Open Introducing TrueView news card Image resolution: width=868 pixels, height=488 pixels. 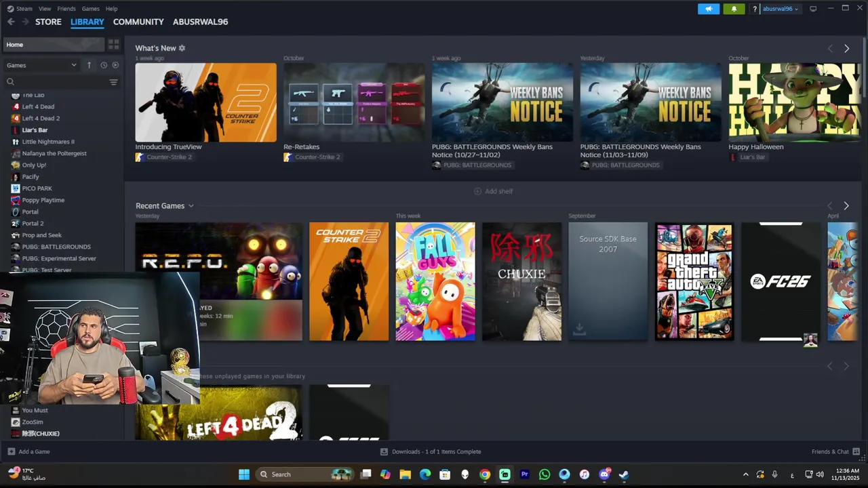coord(205,102)
